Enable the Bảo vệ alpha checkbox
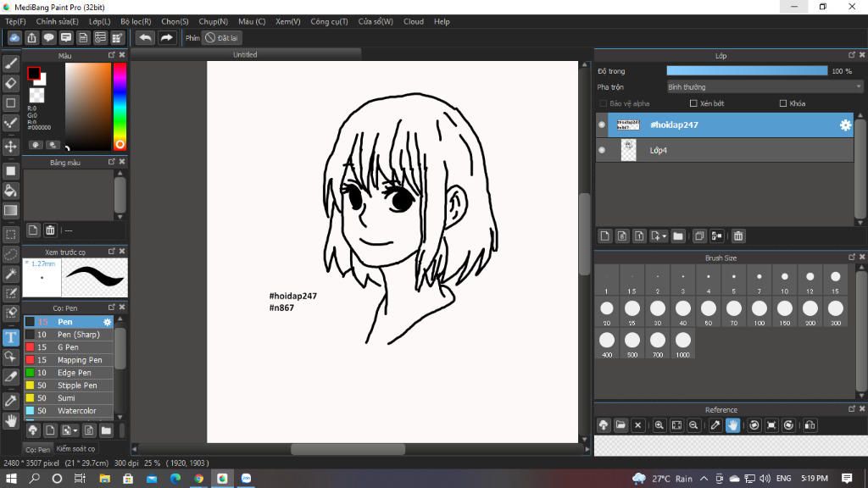 [x=603, y=103]
